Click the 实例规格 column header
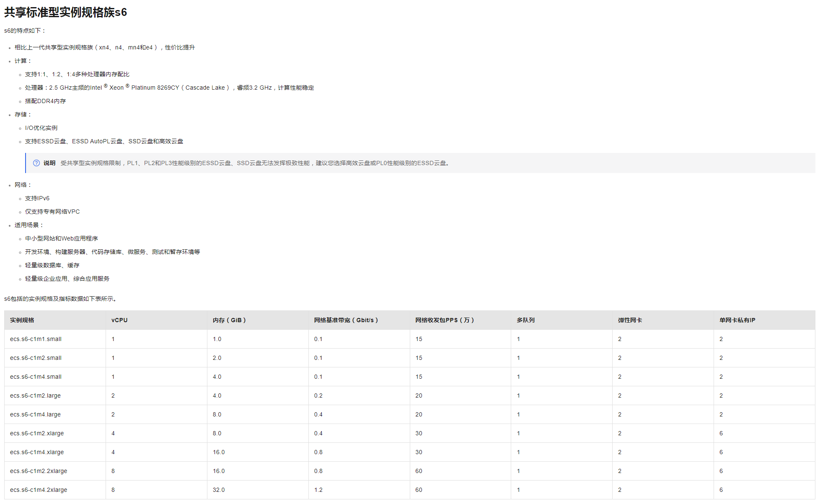The image size is (820, 504). coord(22,320)
